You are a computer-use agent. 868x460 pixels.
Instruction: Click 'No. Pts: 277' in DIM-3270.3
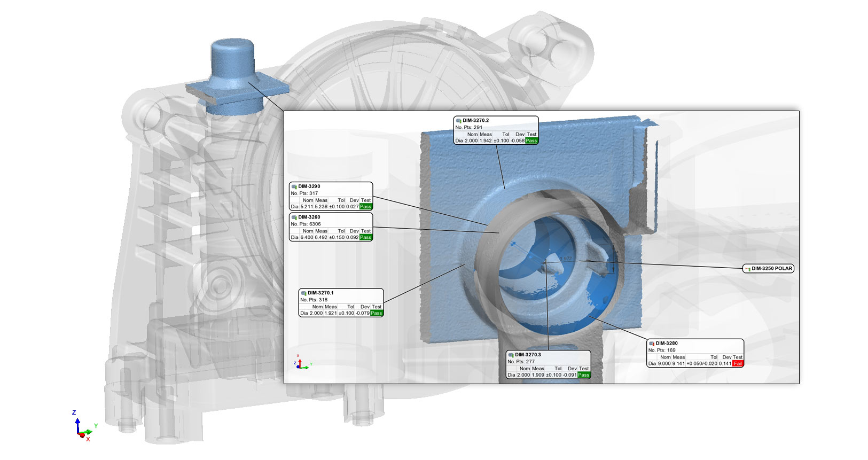[x=521, y=362]
